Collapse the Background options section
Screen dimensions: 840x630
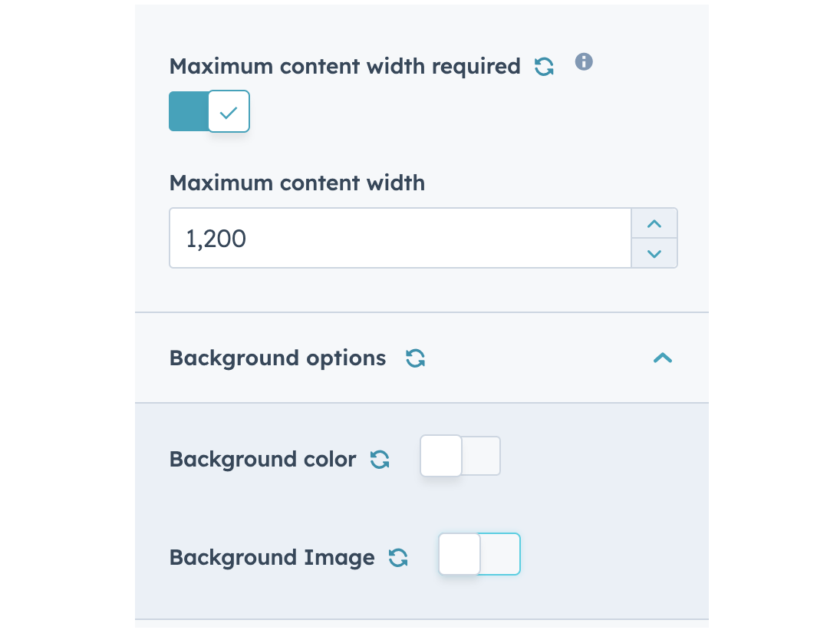pos(661,358)
